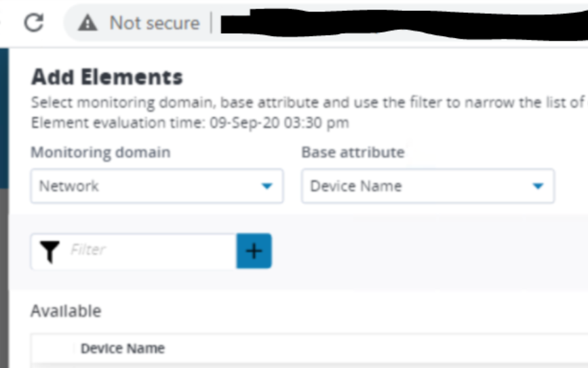
Task: Click the Monitoring domain label
Action: (x=100, y=153)
